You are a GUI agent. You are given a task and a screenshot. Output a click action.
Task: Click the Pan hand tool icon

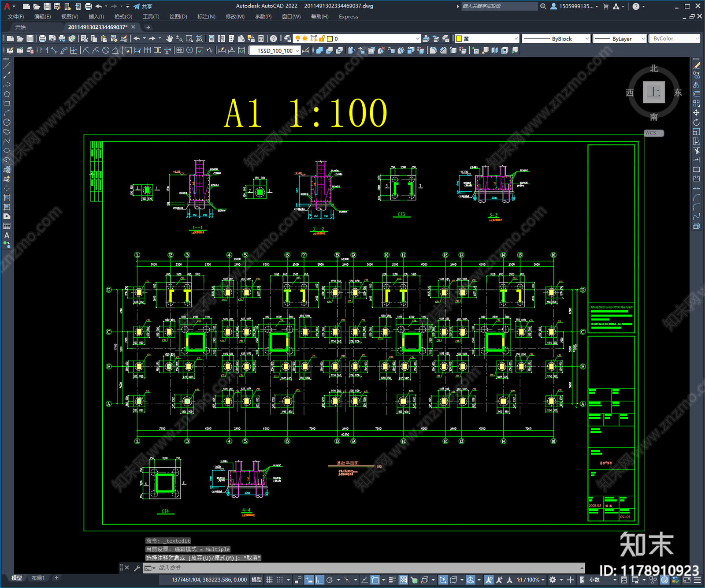pyautogui.click(x=170, y=39)
